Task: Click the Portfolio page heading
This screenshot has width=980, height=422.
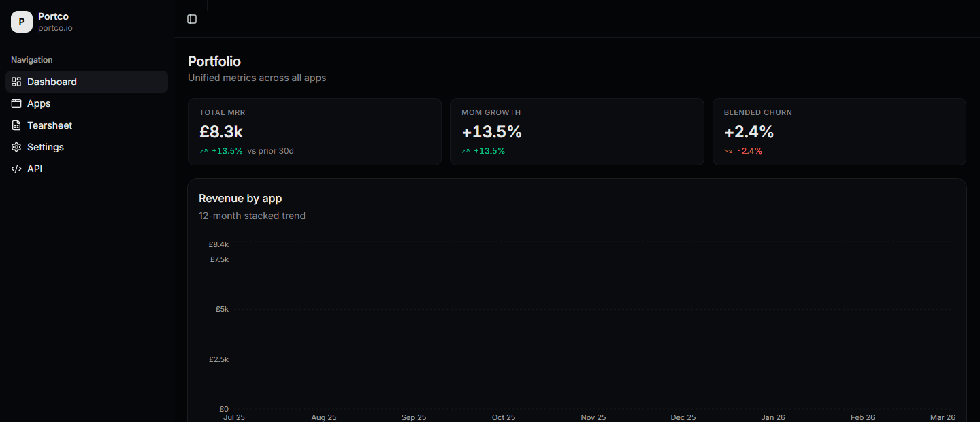Action: [x=214, y=61]
